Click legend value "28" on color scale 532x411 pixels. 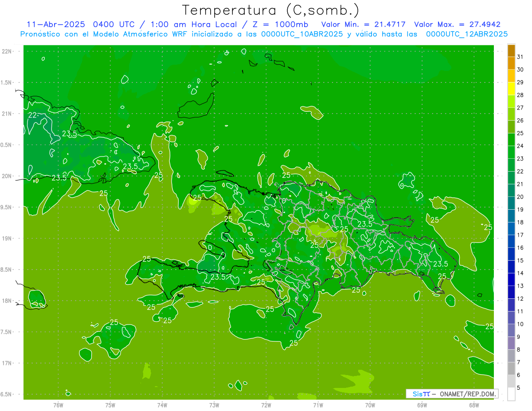(x=520, y=95)
